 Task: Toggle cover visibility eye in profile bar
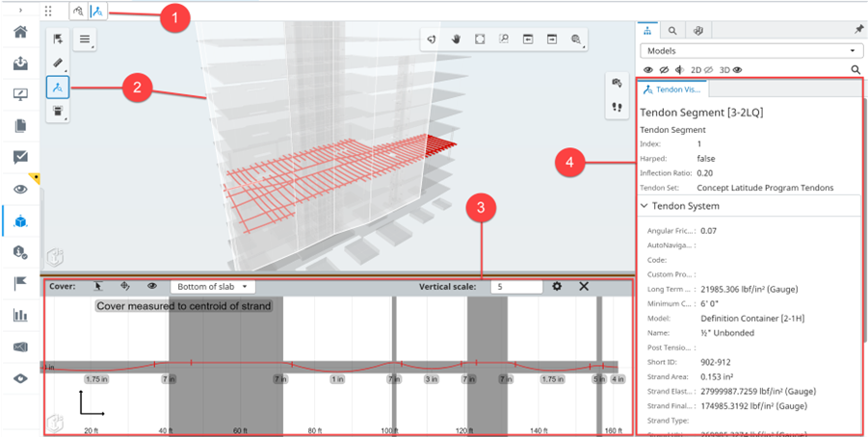pyautogui.click(x=152, y=287)
